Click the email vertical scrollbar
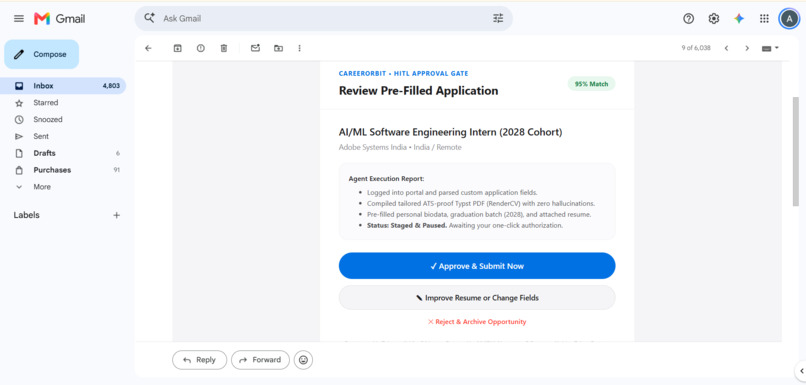 (796, 151)
